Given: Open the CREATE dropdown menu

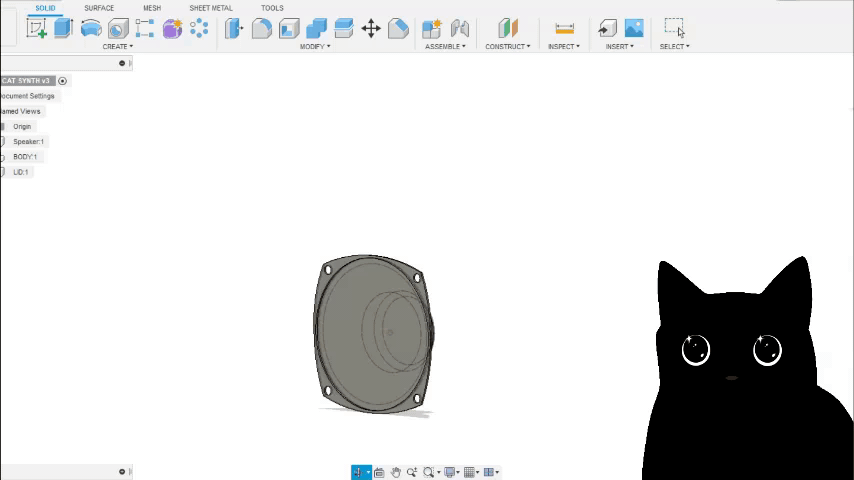Looking at the screenshot, I should (x=118, y=47).
